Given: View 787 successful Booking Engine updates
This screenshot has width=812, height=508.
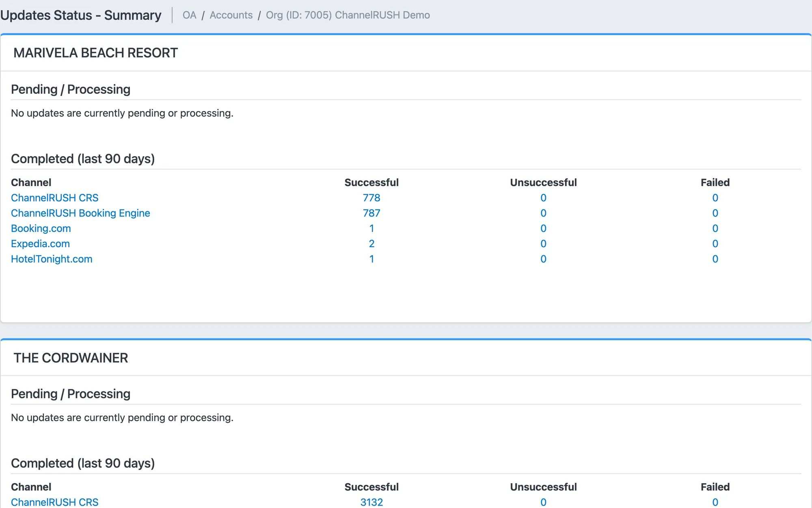Looking at the screenshot, I should pos(371,213).
